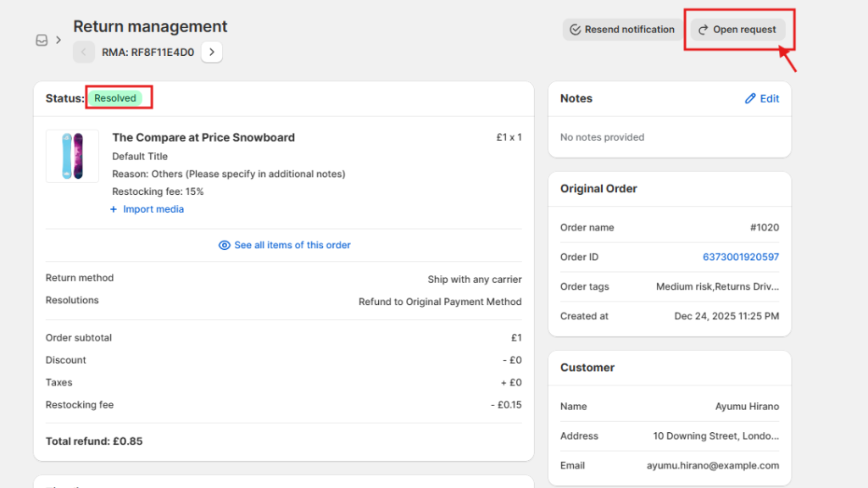Open Order ID 6373001920597 link
Viewport: 868px width, 488px height.
click(x=741, y=257)
